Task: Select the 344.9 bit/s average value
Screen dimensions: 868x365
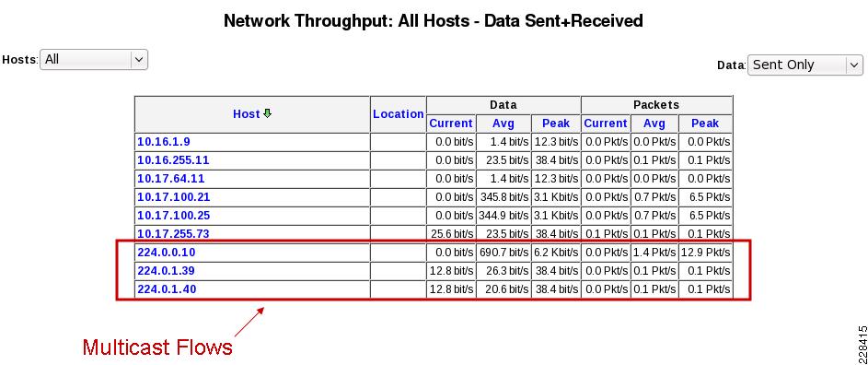Action: (x=503, y=216)
